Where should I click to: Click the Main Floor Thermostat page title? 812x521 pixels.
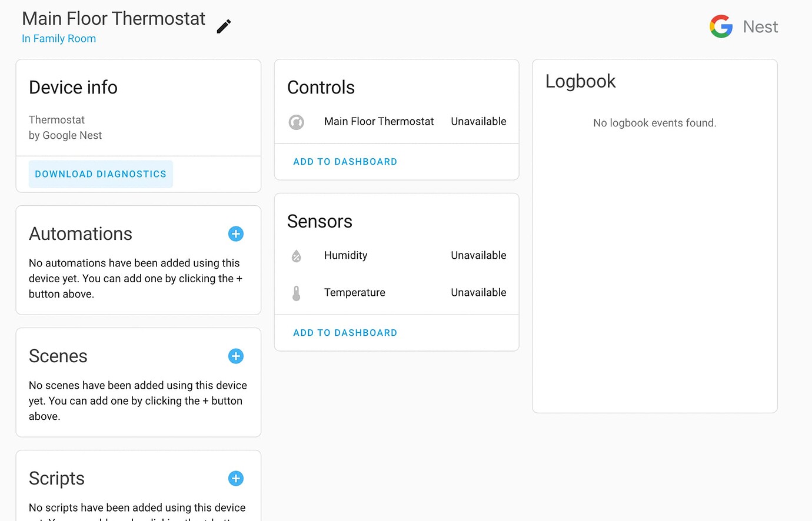click(113, 18)
